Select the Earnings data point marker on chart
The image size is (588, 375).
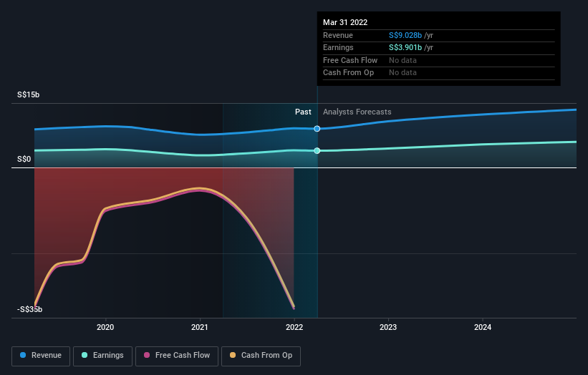point(317,150)
